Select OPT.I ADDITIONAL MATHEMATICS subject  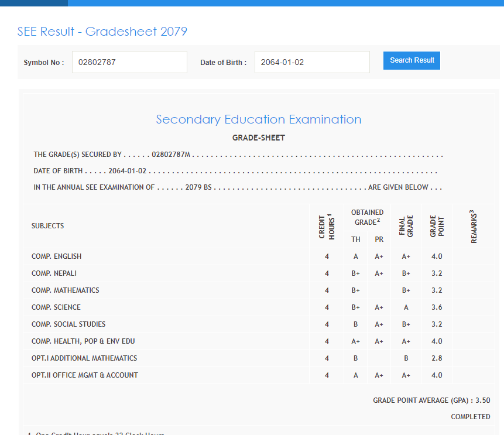84,358
